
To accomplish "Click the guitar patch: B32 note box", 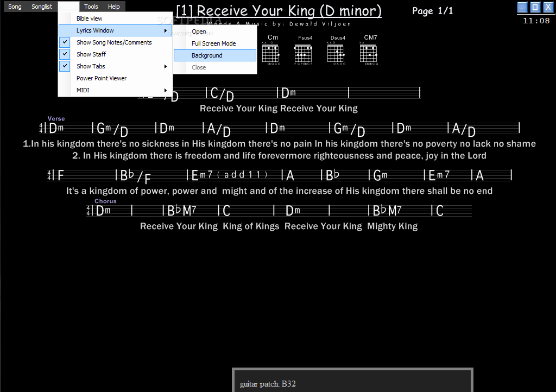I will click(x=352, y=380).
